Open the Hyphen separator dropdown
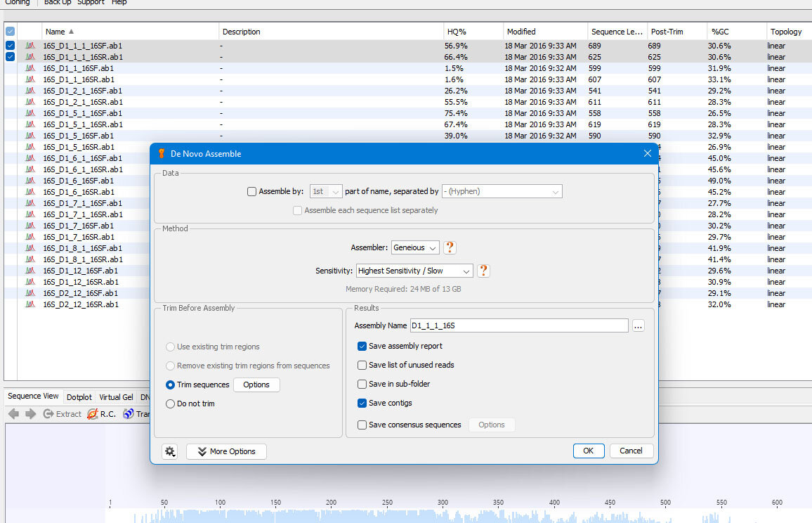The image size is (812, 523). [502, 192]
